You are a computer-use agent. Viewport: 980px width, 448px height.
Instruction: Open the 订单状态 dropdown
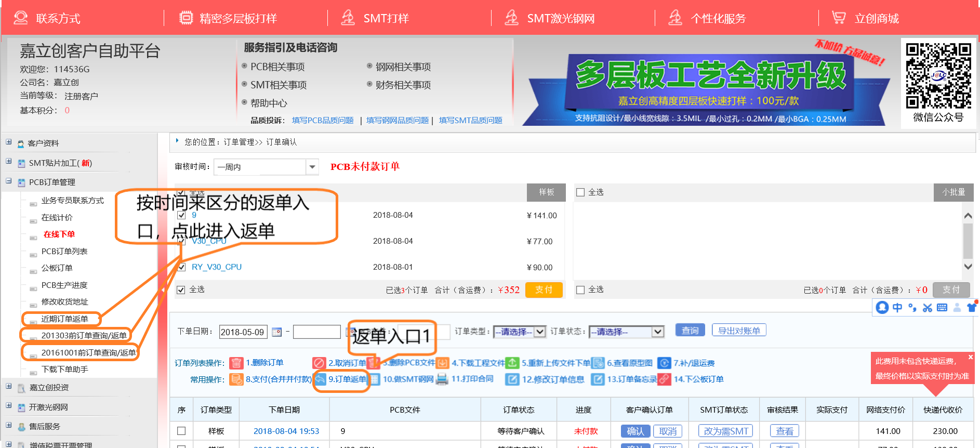(x=627, y=332)
